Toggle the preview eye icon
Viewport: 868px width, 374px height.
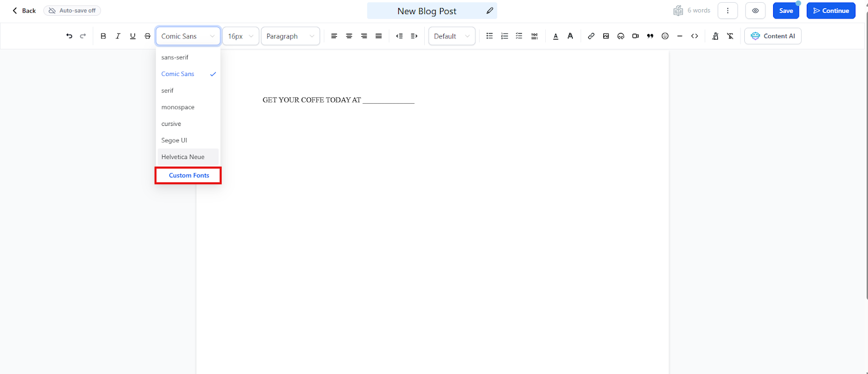tap(755, 11)
